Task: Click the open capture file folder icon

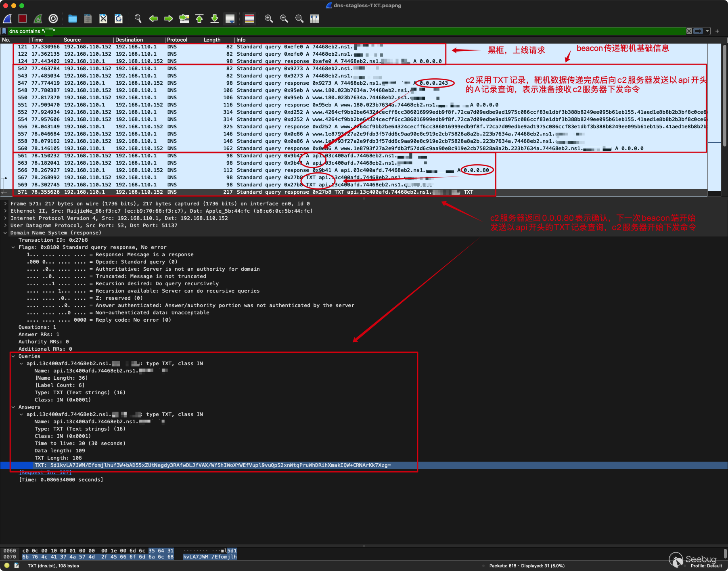Action: coord(73,19)
